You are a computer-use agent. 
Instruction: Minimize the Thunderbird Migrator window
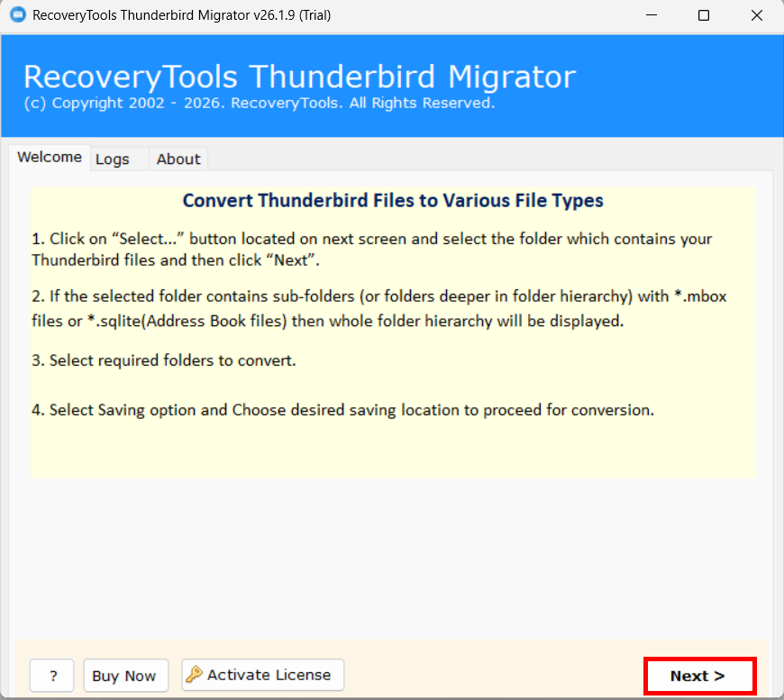651,15
